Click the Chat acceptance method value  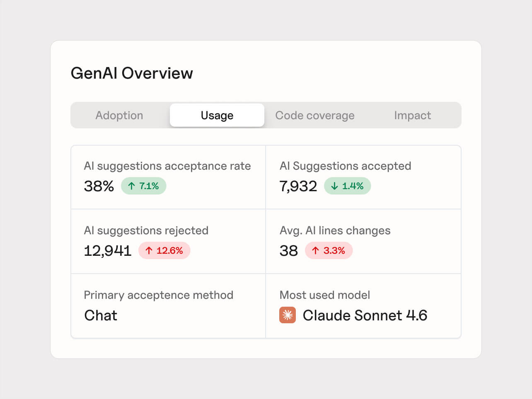tap(101, 315)
